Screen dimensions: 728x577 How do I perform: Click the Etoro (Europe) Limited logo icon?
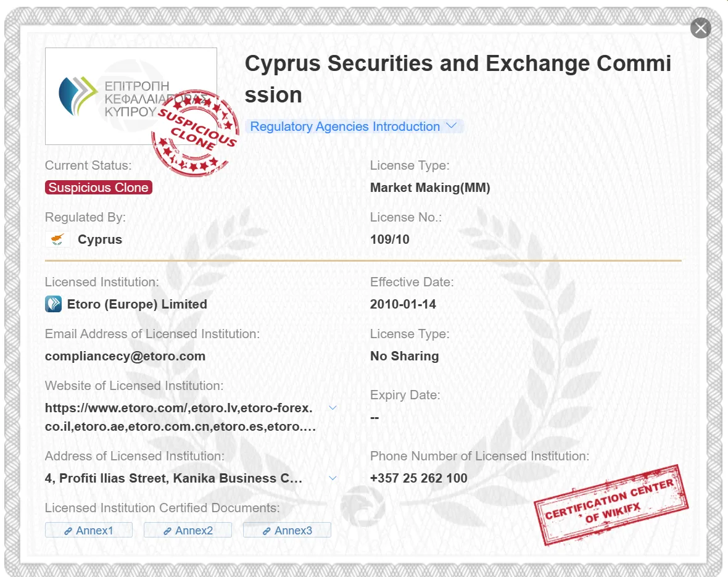pyautogui.click(x=54, y=304)
